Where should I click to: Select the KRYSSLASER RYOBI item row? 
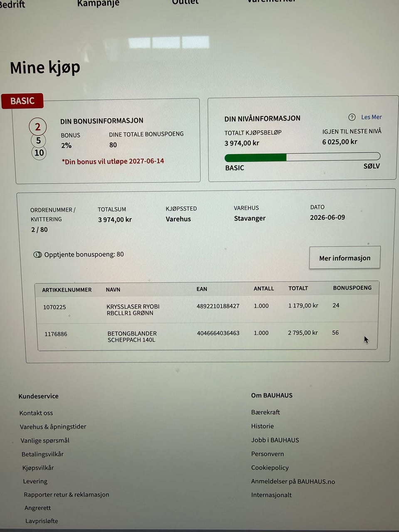coord(207,310)
